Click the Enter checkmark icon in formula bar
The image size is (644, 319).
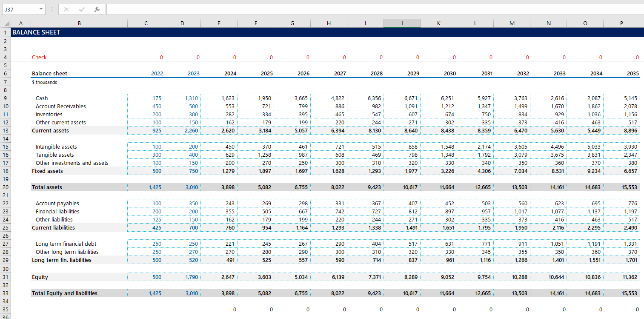[82, 9]
